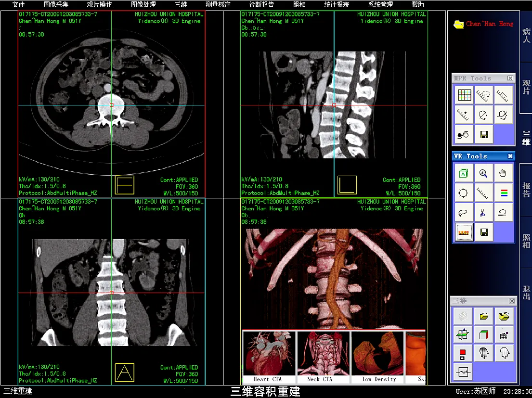Switch to the 三维 side tab
The width and height of the screenshot is (532, 398).
526,138
